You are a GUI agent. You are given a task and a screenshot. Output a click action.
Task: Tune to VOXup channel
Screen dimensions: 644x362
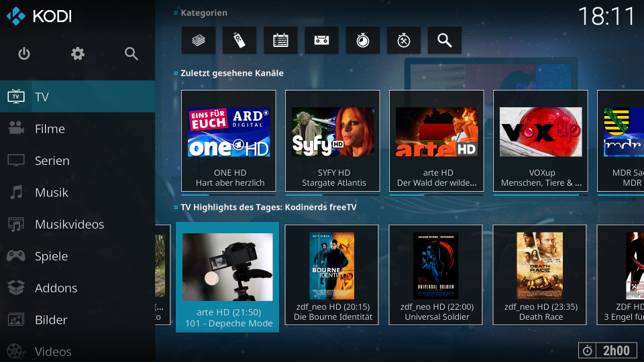541,141
